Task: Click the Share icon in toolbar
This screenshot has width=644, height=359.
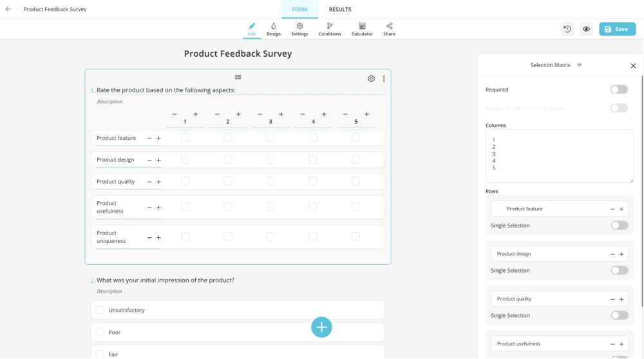Action: click(x=389, y=29)
